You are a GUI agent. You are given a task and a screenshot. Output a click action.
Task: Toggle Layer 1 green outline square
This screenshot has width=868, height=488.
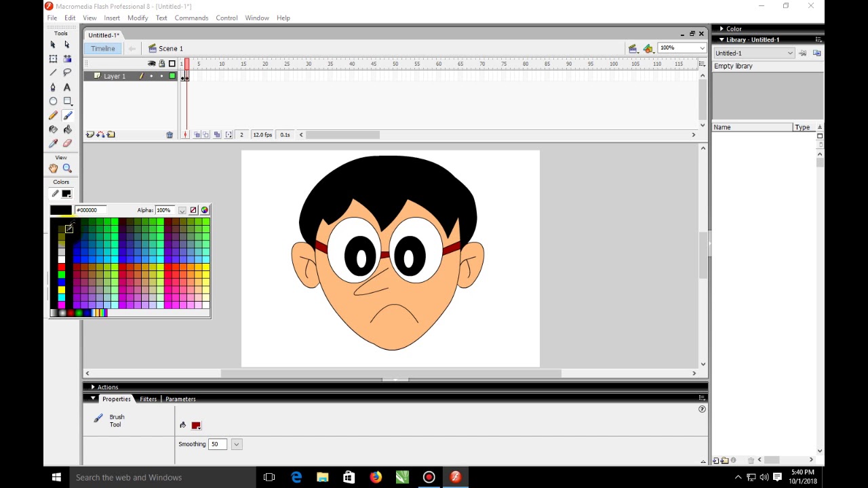tap(172, 76)
